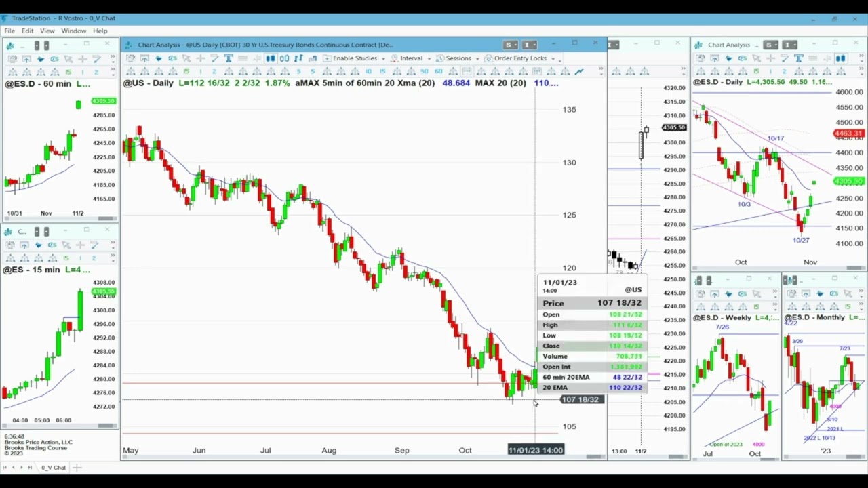This screenshot has width=868, height=488.
Task: Open I link dropdown in @ES.D Daily title bar
Action: pos(790,45)
